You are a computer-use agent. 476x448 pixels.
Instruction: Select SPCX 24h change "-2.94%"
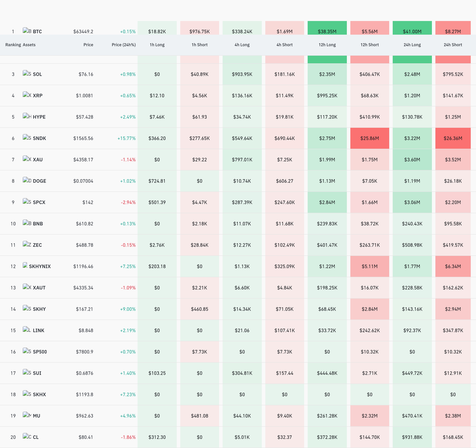click(128, 202)
